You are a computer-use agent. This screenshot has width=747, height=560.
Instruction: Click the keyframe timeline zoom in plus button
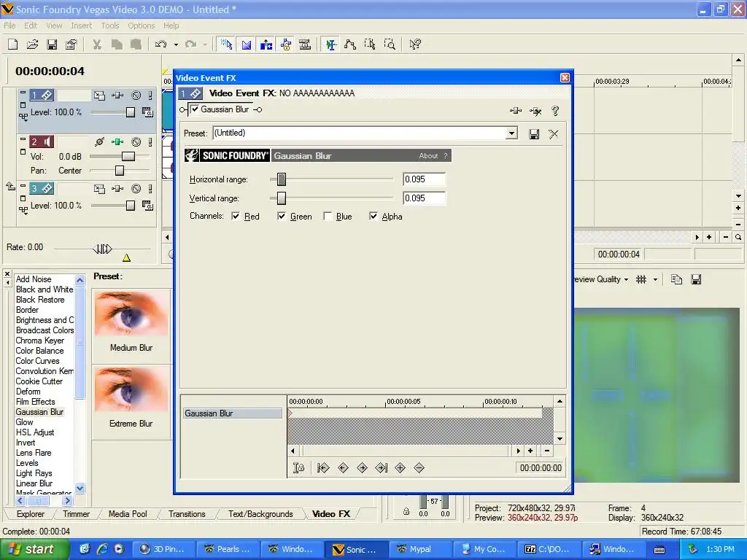click(x=530, y=451)
